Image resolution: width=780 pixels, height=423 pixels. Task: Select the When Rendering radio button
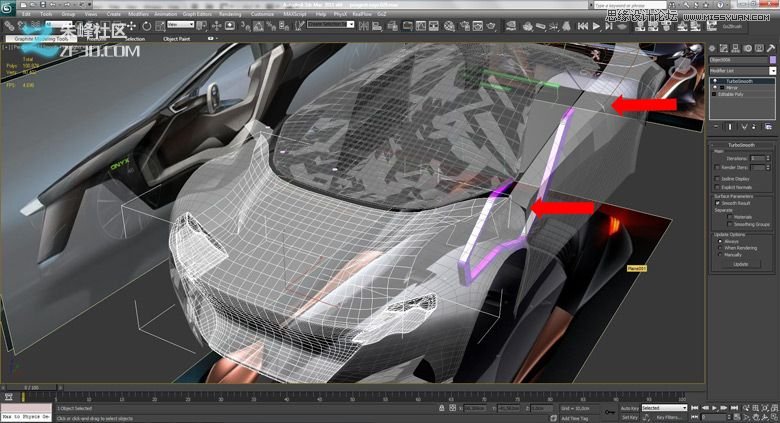coord(720,248)
